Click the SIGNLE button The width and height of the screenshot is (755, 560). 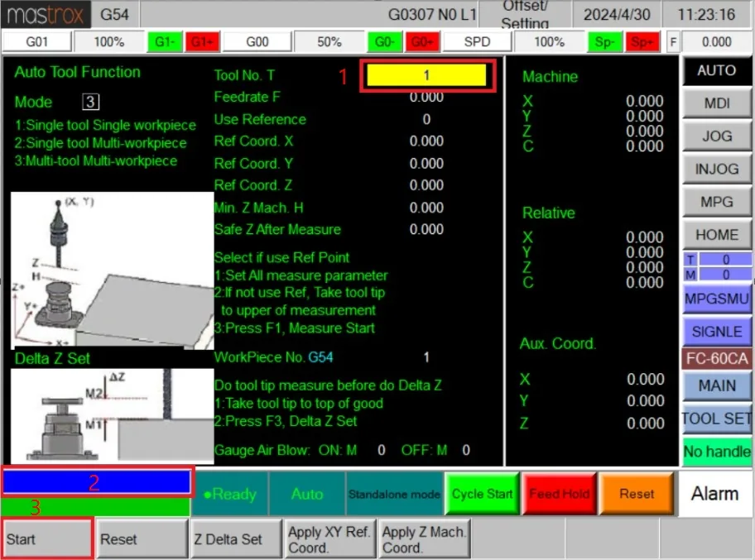coord(716,332)
